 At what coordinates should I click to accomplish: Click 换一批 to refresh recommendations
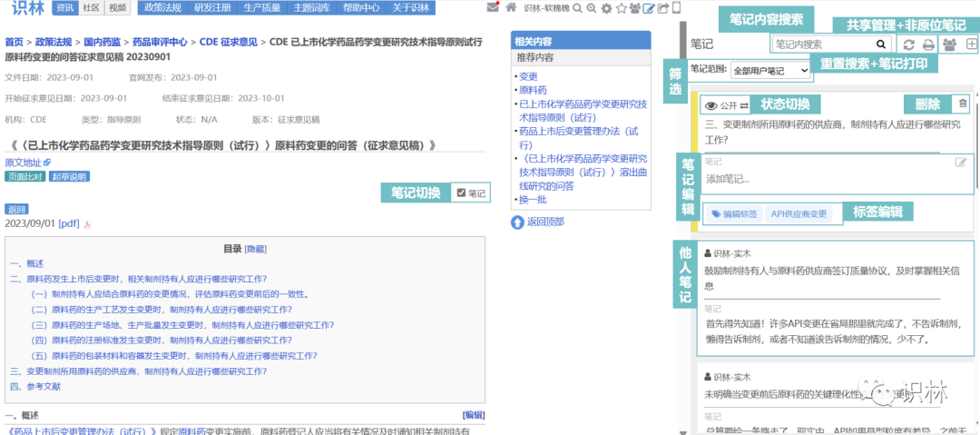click(534, 200)
